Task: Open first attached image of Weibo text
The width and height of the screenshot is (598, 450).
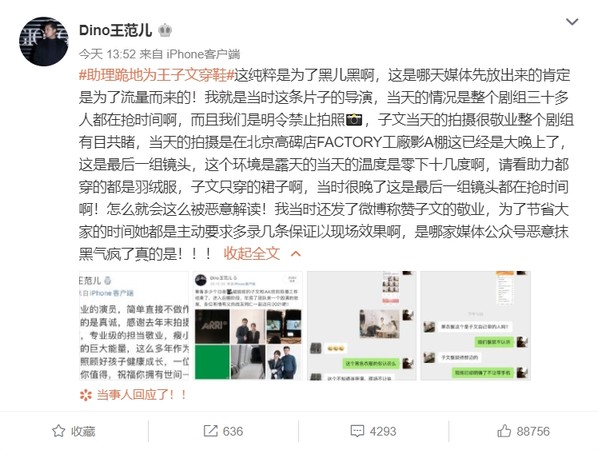Action: coord(134,325)
